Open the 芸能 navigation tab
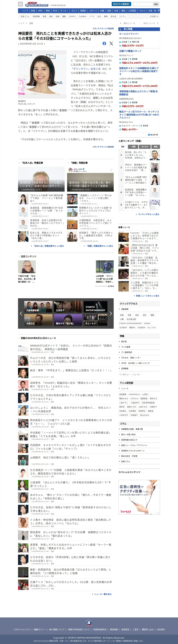 109,11
